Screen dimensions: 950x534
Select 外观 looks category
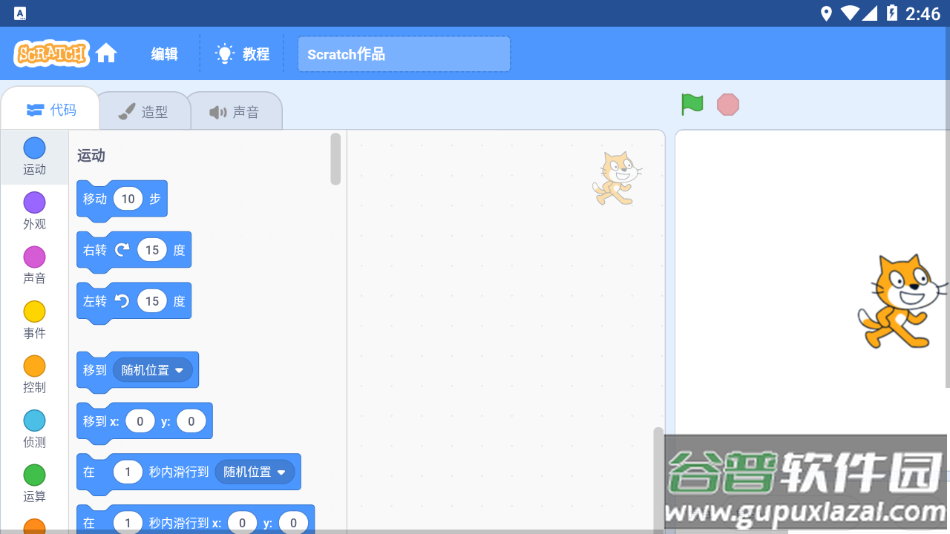[35, 211]
